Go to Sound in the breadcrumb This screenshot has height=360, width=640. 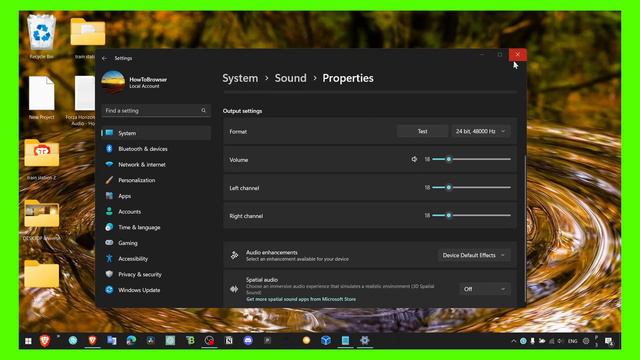click(290, 78)
